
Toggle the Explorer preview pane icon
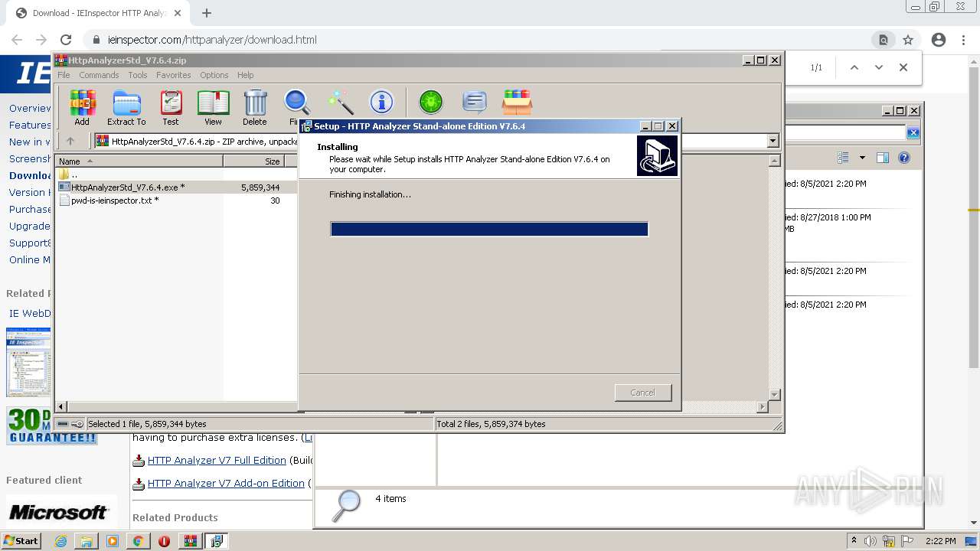882,158
